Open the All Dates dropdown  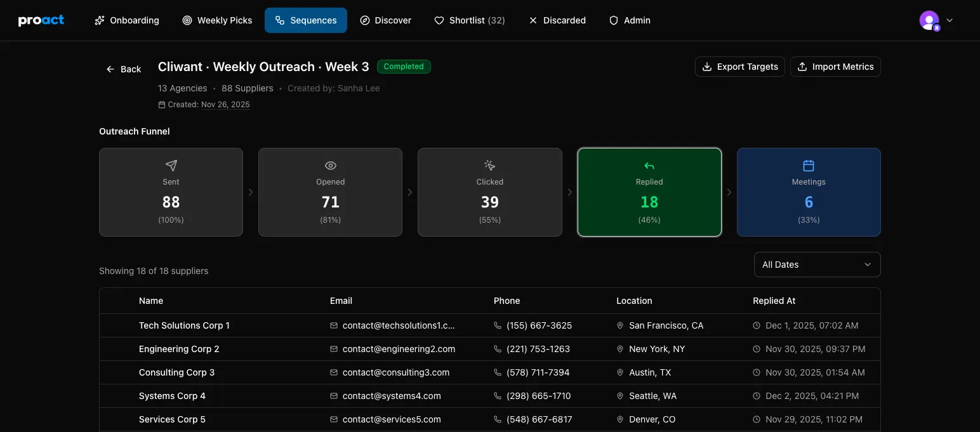(817, 265)
